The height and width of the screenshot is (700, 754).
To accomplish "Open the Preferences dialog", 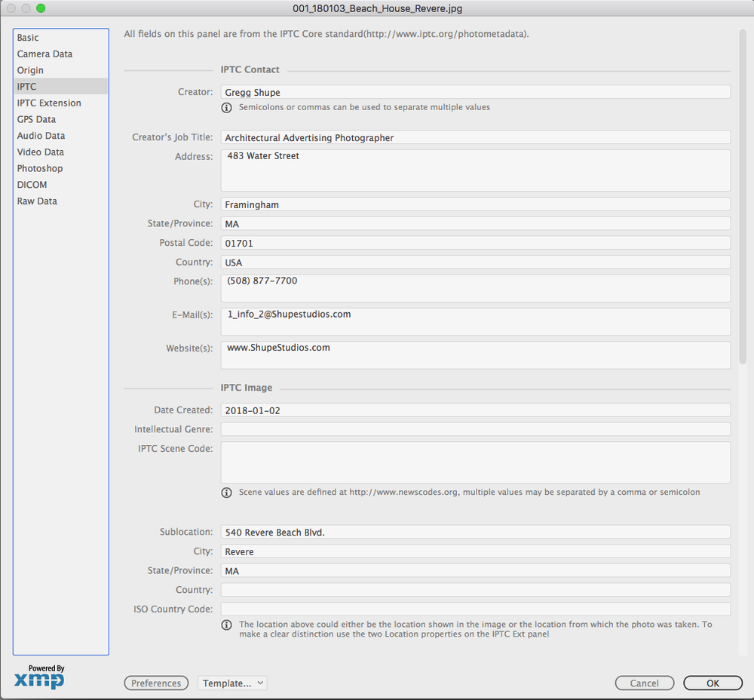I will tap(156, 683).
